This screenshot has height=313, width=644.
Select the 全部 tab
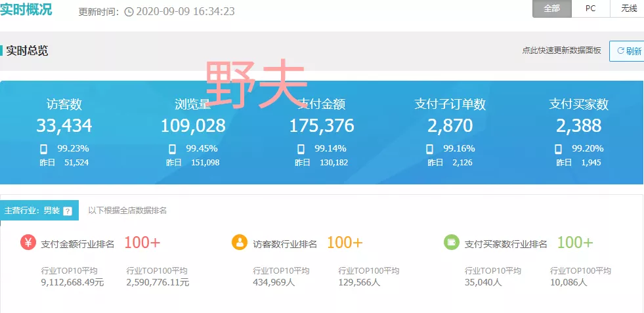[551, 9]
